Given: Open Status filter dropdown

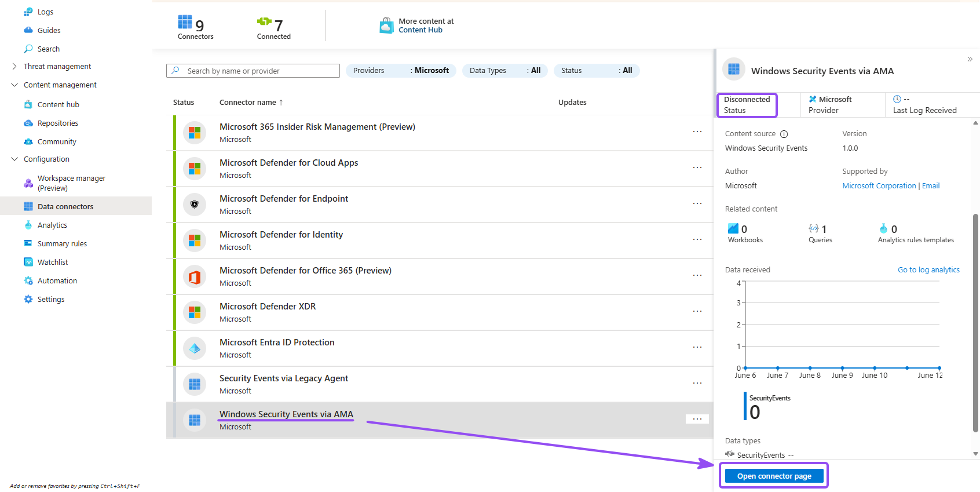Looking at the screenshot, I should click(x=597, y=71).
